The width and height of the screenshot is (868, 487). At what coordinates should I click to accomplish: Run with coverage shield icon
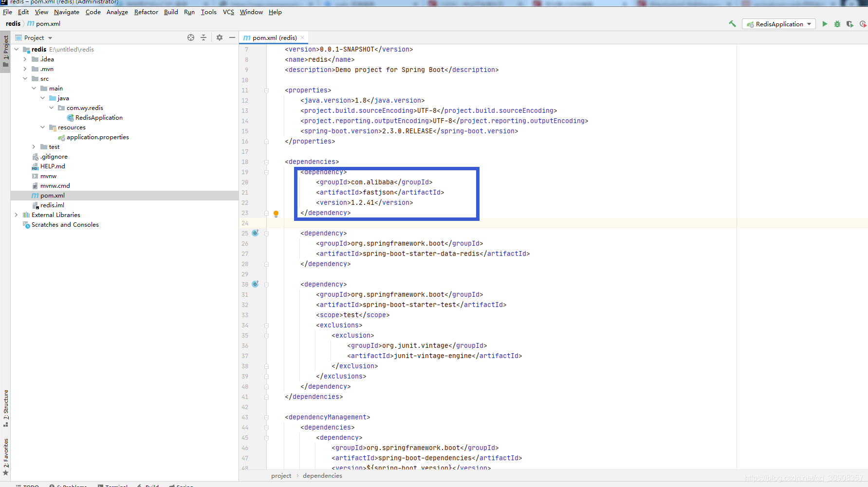pos(850,24)
